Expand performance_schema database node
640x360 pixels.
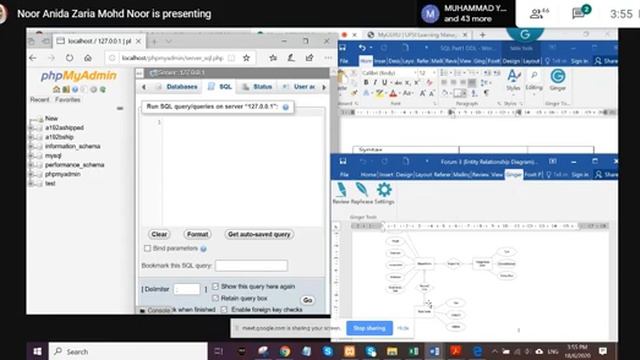(31, 165)
